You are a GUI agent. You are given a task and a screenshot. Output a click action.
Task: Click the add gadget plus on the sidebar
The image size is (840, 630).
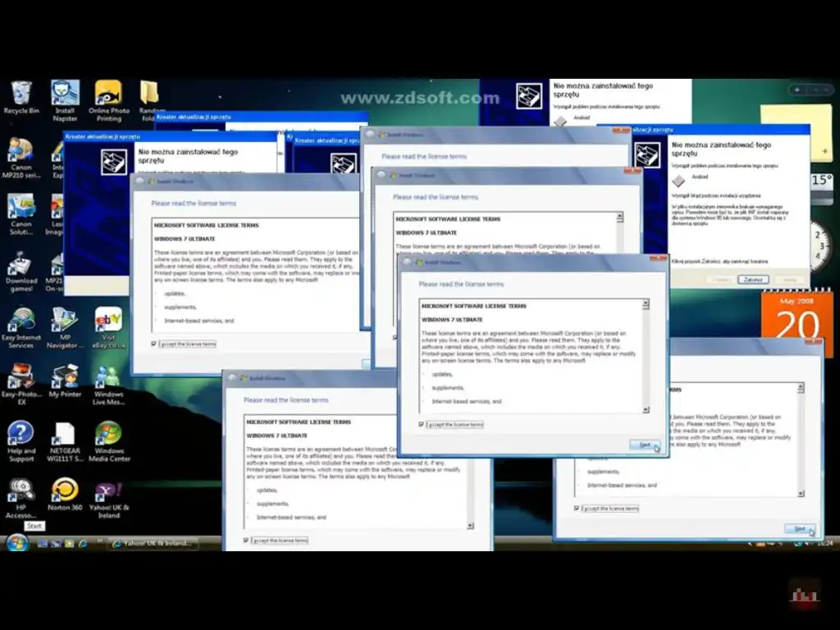pyautogui.click(x=797, y=89)
